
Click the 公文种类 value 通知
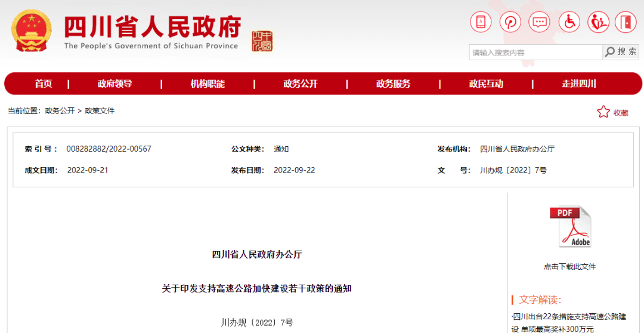point(281,149)
